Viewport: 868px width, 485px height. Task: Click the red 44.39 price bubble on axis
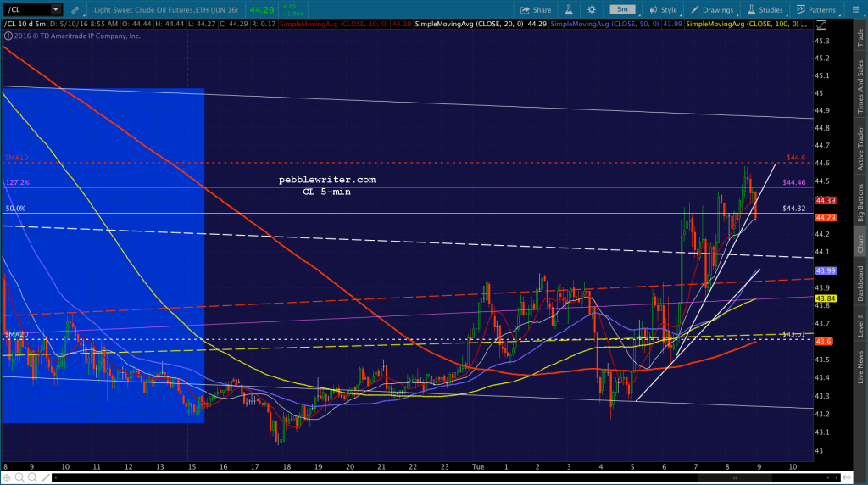click(826, 200)
